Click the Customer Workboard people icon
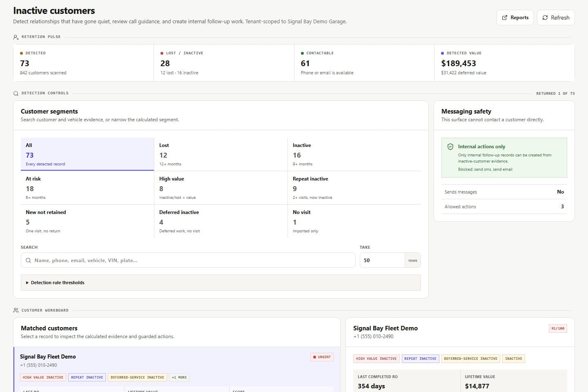Screen dimensions: 588x392 tap(16, 310)
